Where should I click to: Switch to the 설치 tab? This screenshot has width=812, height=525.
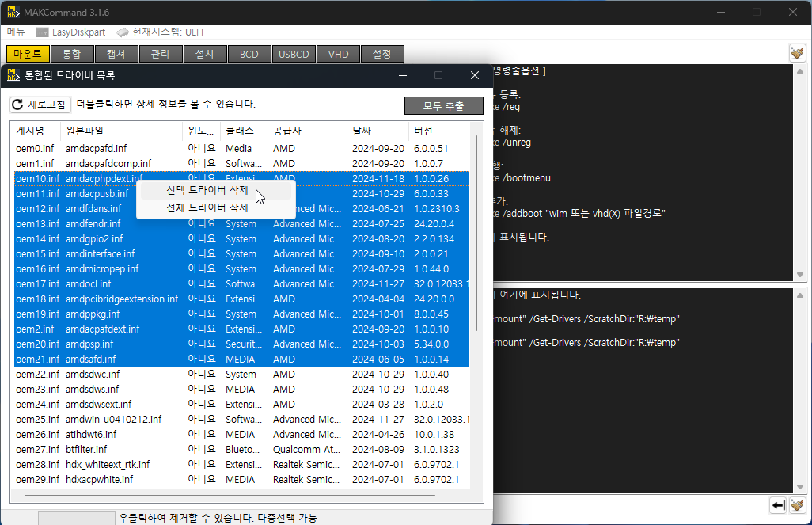coord(205,54)
